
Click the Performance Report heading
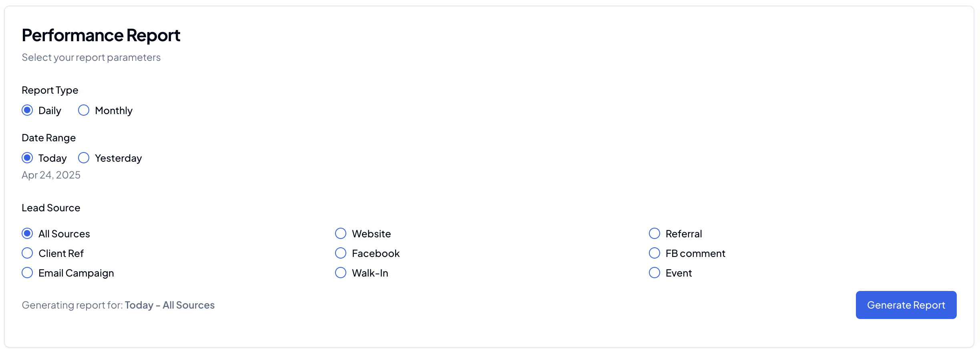coord(101,35)
